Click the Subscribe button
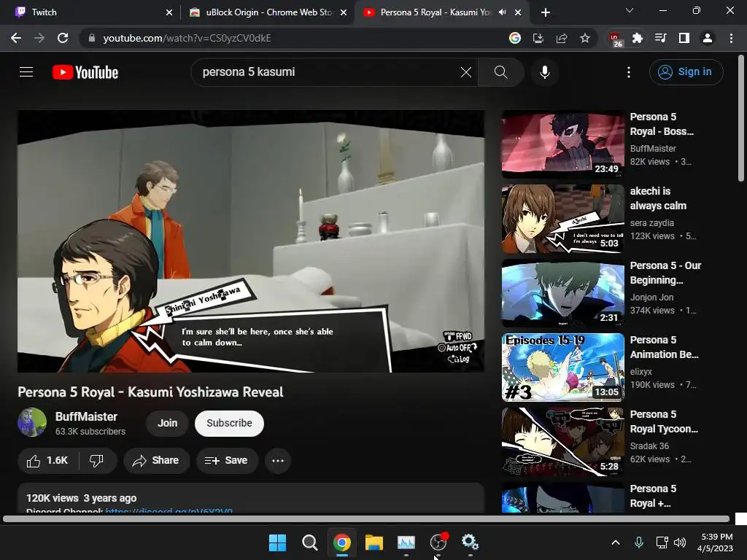747x560 pixels. [229, 423]
